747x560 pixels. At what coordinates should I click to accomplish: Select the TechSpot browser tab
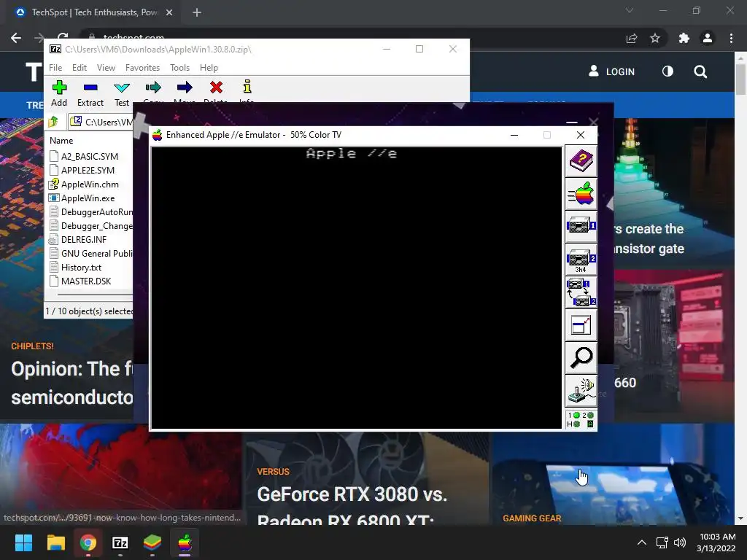[94, 12]
